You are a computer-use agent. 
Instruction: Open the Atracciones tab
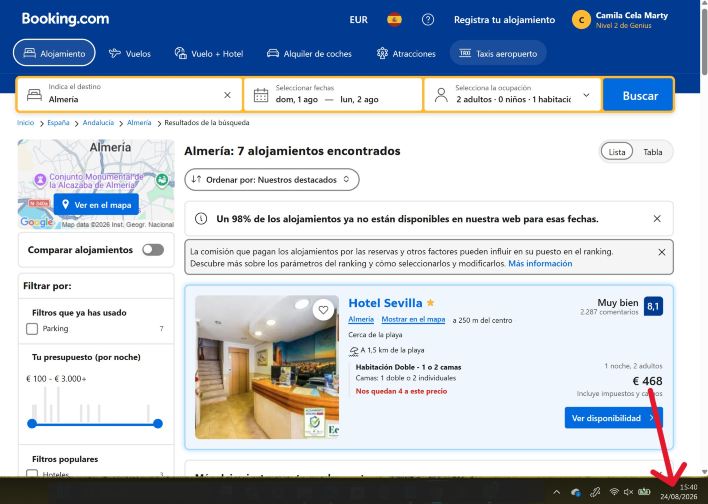406,53
